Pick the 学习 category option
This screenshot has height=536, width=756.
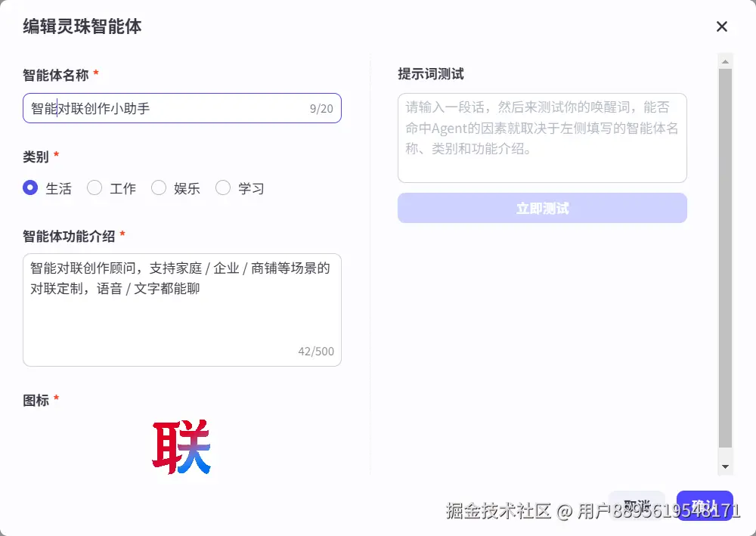[223, 188]
